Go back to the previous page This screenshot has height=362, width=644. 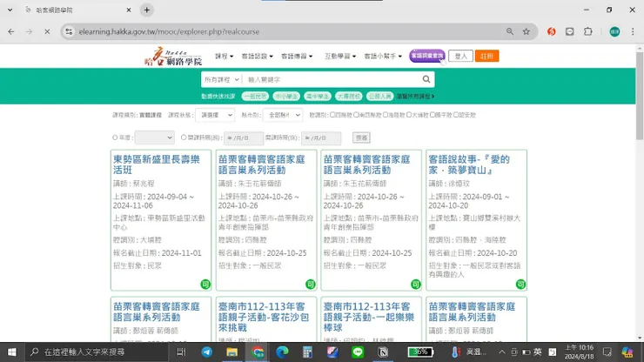tap(11, 31)
